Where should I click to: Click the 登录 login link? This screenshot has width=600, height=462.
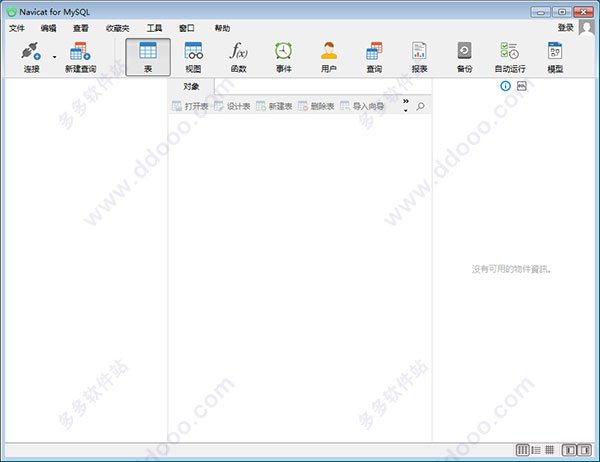point(565,28)
